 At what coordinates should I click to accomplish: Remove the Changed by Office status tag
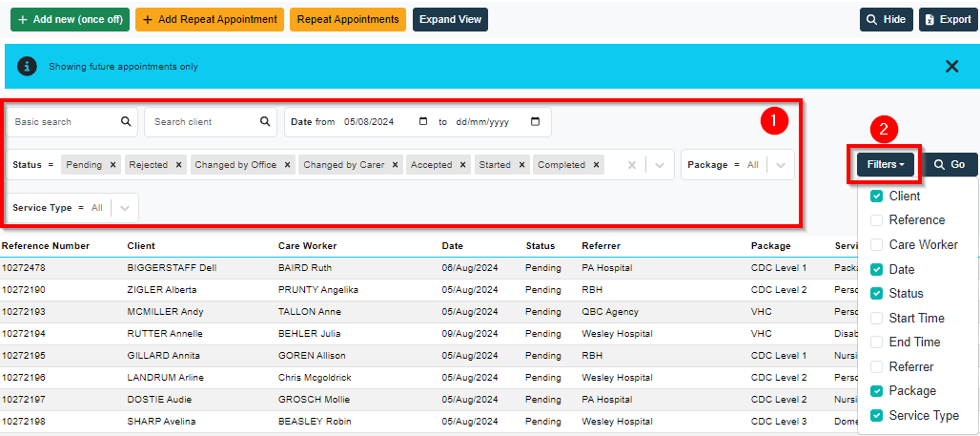pos(287,165)
